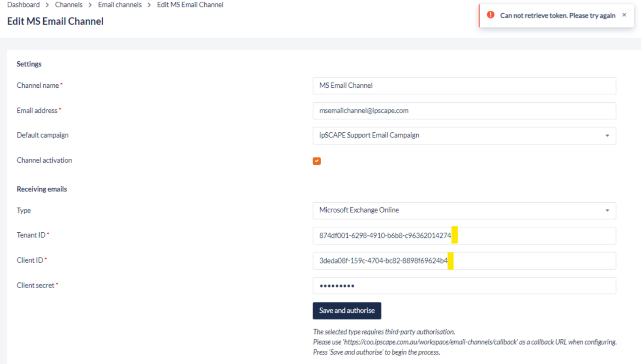Untick the Channel activation checkbox

(317, 161)
